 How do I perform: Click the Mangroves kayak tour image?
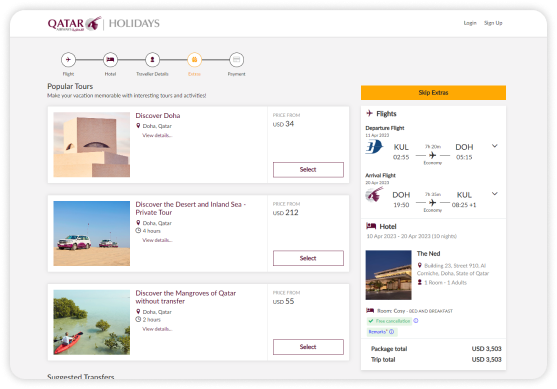[x=92, y=322]
